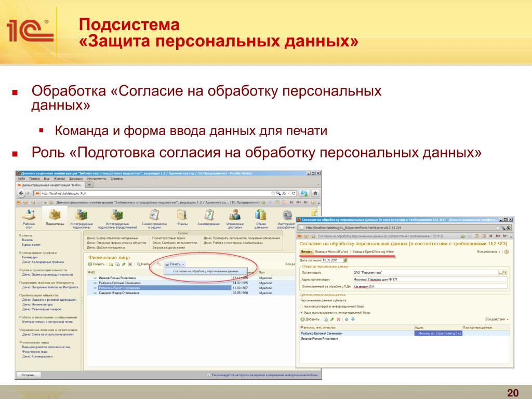
Task: Go back with Firefox back arrow
Action: [x=21, y=193]
